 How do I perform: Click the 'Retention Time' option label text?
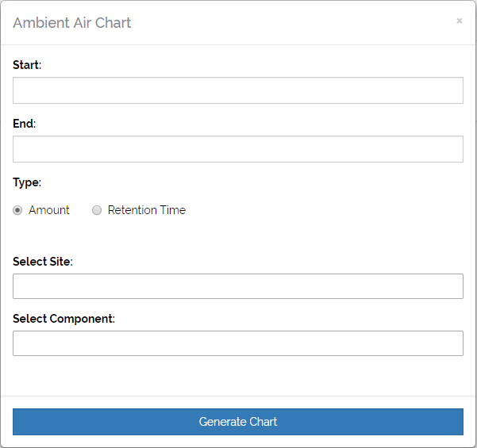[x=147, y=210]
